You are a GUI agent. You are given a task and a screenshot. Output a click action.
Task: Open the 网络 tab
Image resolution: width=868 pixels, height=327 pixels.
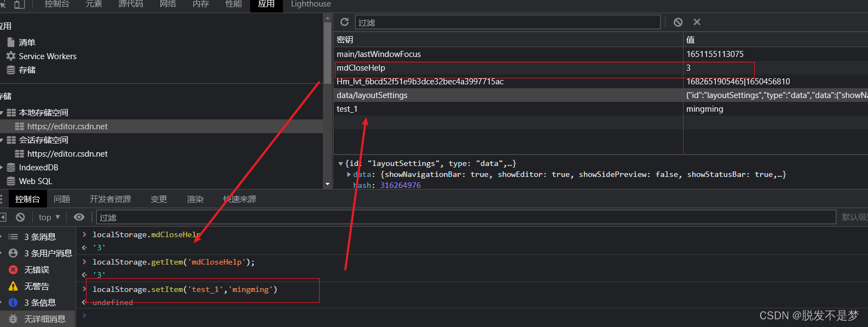(168, 4)
